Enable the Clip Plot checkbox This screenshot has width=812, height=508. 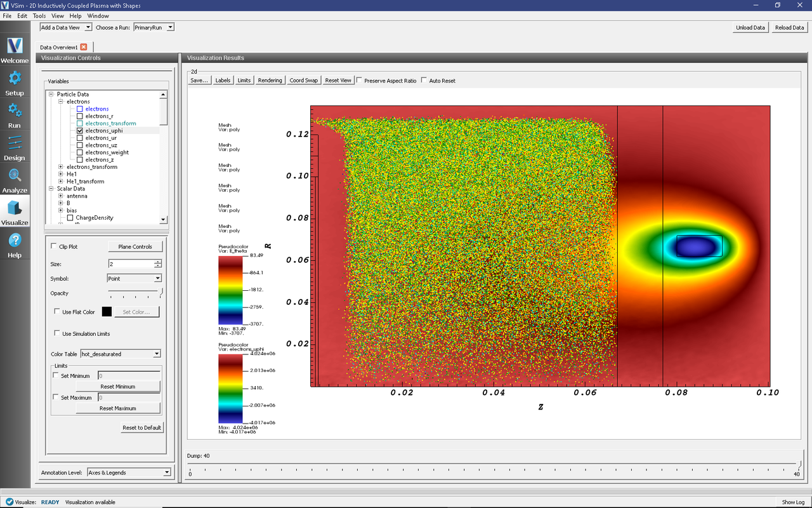[x=54, y=246]
